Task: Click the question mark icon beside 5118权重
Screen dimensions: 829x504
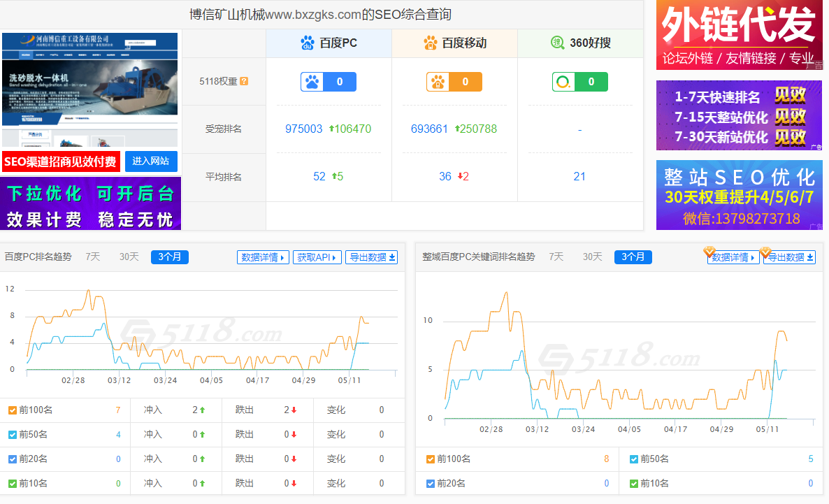Action: pos(244,81)
